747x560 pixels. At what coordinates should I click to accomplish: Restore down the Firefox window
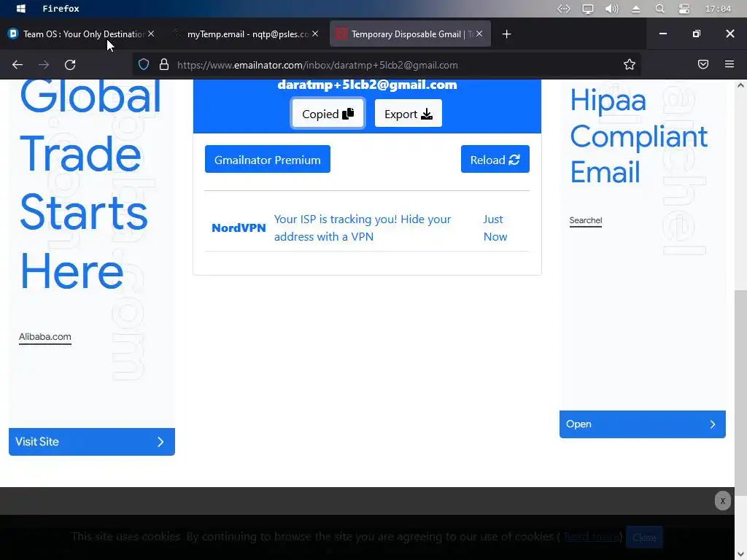click(x=697, y=34)
